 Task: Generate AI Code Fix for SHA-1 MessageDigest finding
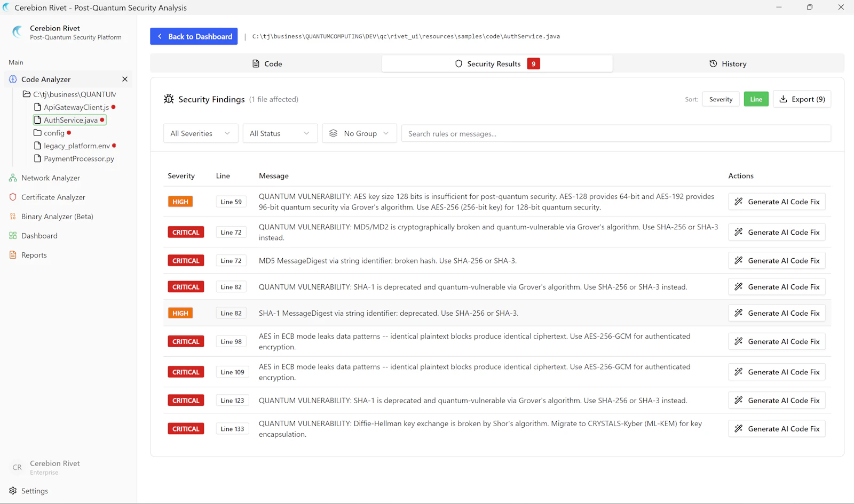[777, 313]
